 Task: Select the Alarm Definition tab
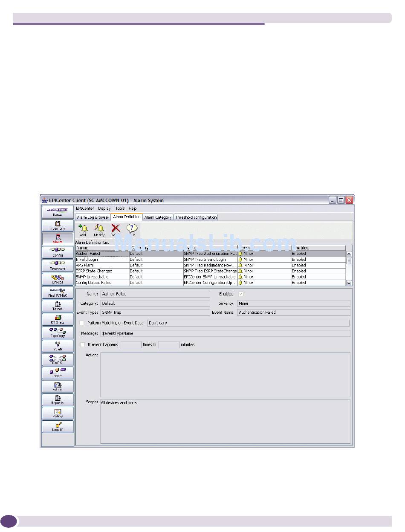click(x=127, y=217)
